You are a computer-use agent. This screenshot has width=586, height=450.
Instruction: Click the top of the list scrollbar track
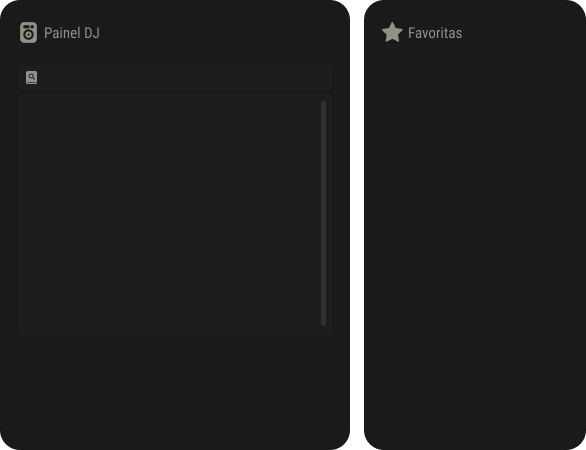point(324,105)
